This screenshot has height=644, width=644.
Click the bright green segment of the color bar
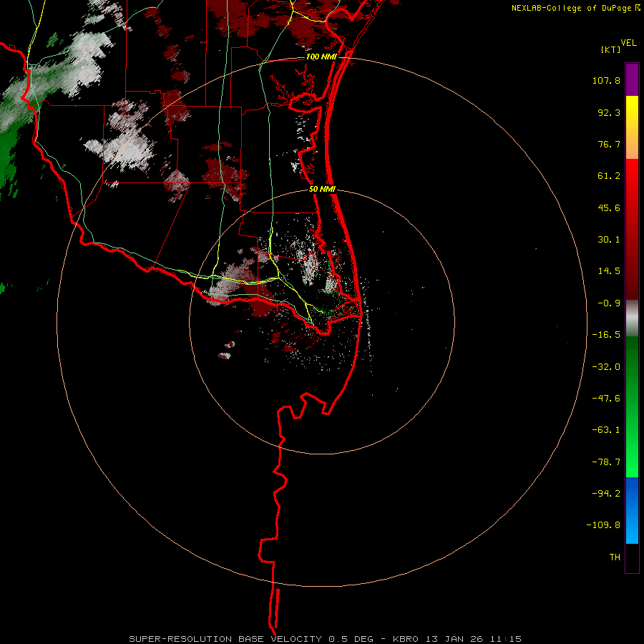coord(632,406)
